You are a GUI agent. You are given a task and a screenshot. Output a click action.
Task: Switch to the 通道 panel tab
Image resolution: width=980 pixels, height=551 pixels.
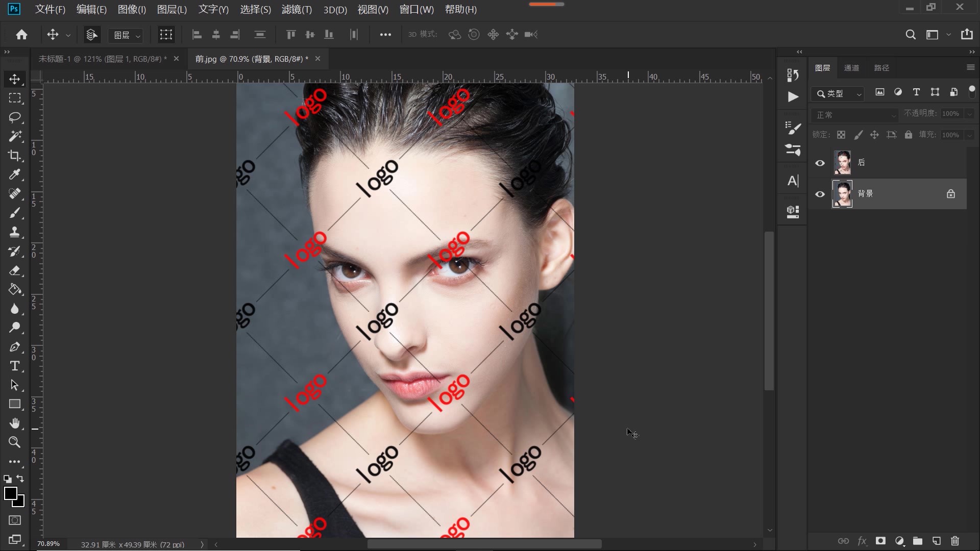(851, 68)
